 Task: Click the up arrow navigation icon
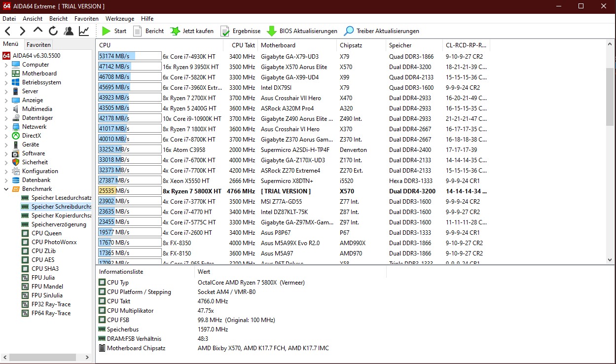click(x=38, y=31)
